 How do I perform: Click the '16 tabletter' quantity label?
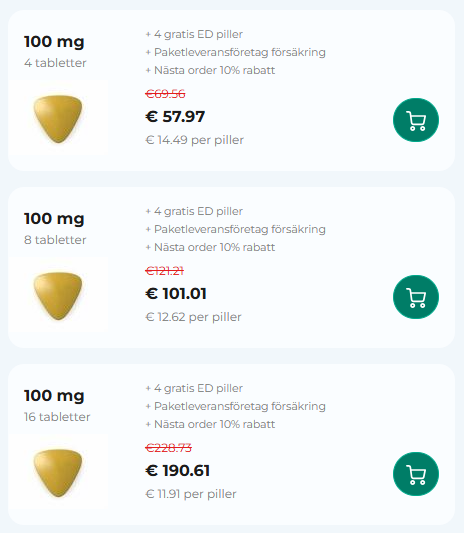(57, 417)
